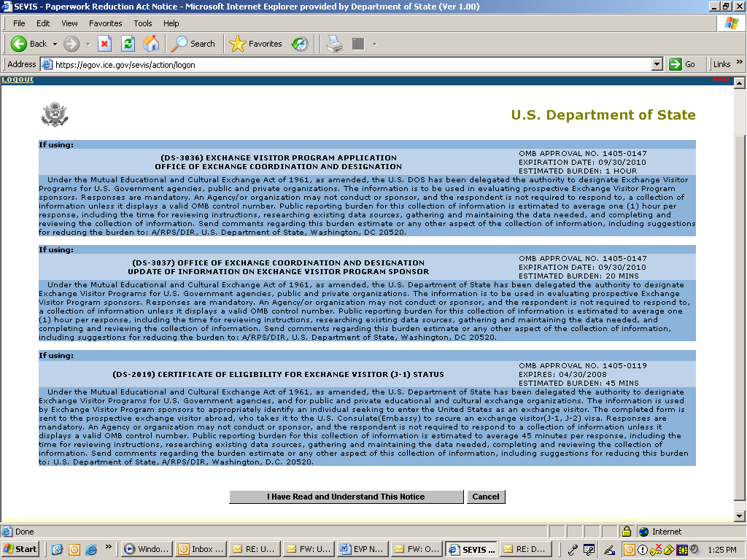The height and width of the screenshot is (560, 747).
Task: Click the handwriting pen icon in language bar
Action: (x=609, y=550)
